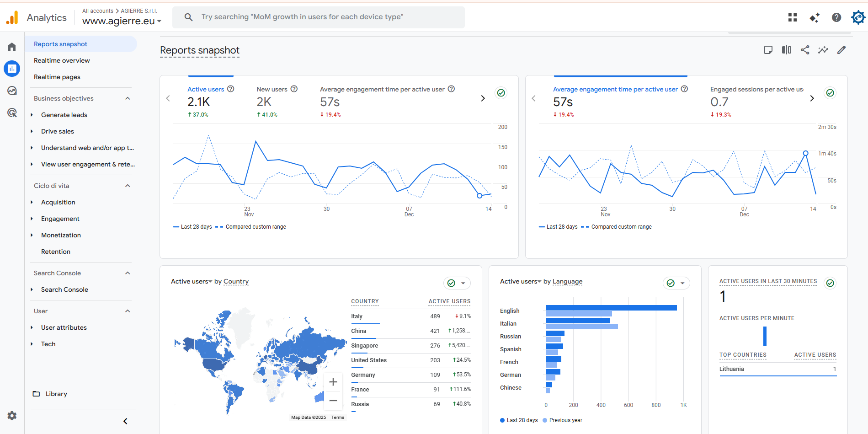Click the English bar in the Language chart
868x434 pixels.
pyautogui.click(x=611, y=308)
